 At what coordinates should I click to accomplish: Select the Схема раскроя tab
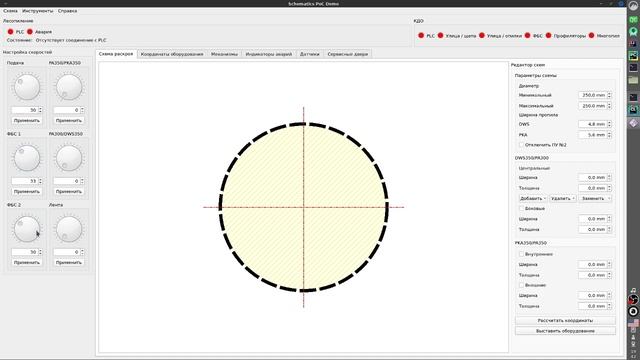coord(116,53)
